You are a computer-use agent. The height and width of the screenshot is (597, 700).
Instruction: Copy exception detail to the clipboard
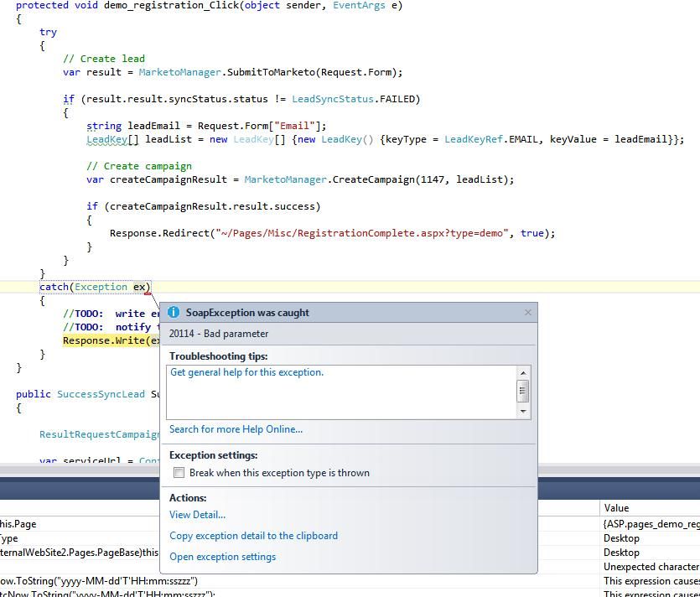253,536
